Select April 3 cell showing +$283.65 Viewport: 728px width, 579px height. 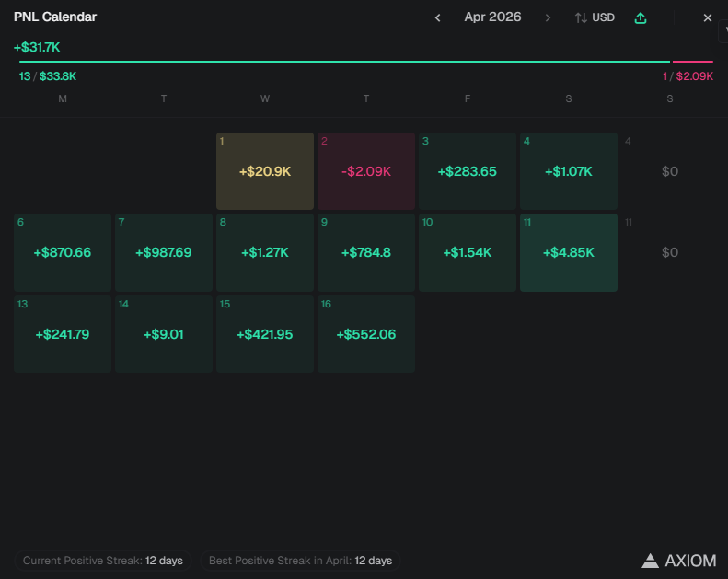468,171
